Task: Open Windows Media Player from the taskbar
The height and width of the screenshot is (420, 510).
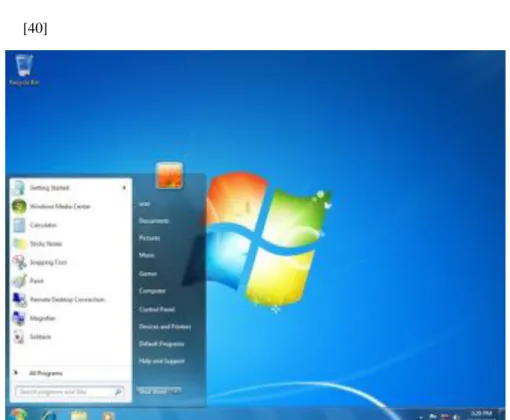Action: pyautogui.click(x=108, y=416)
